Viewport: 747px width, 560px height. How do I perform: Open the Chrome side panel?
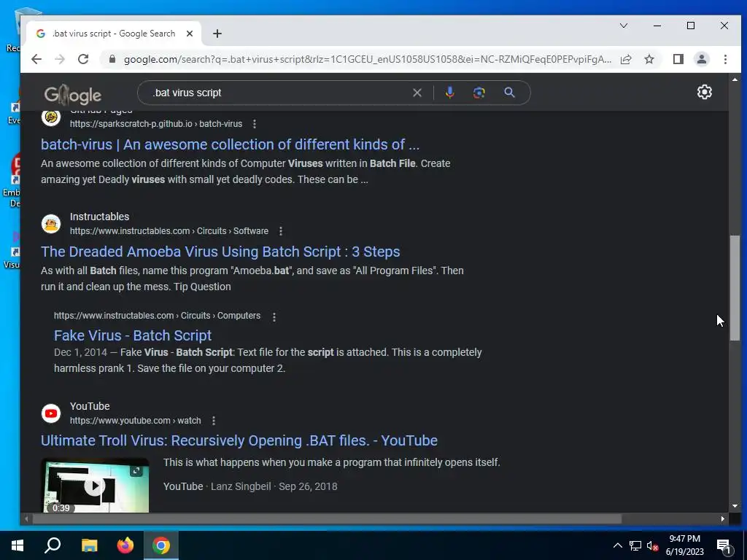tap(678, 59)
